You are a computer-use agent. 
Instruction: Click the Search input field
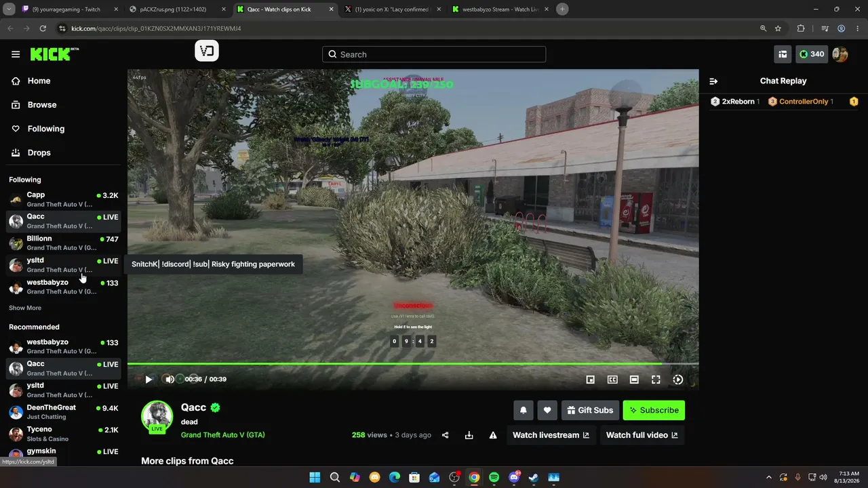click(434, 54)
